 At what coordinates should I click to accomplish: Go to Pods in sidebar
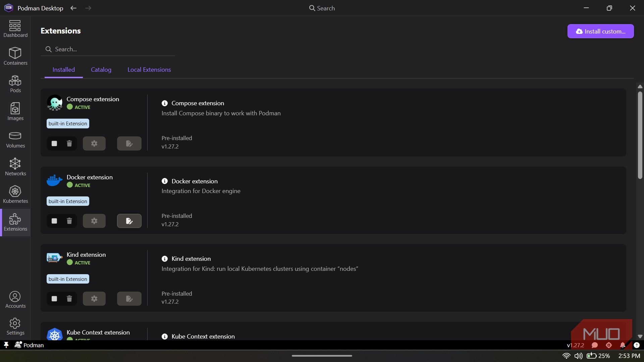click(15, 84)
